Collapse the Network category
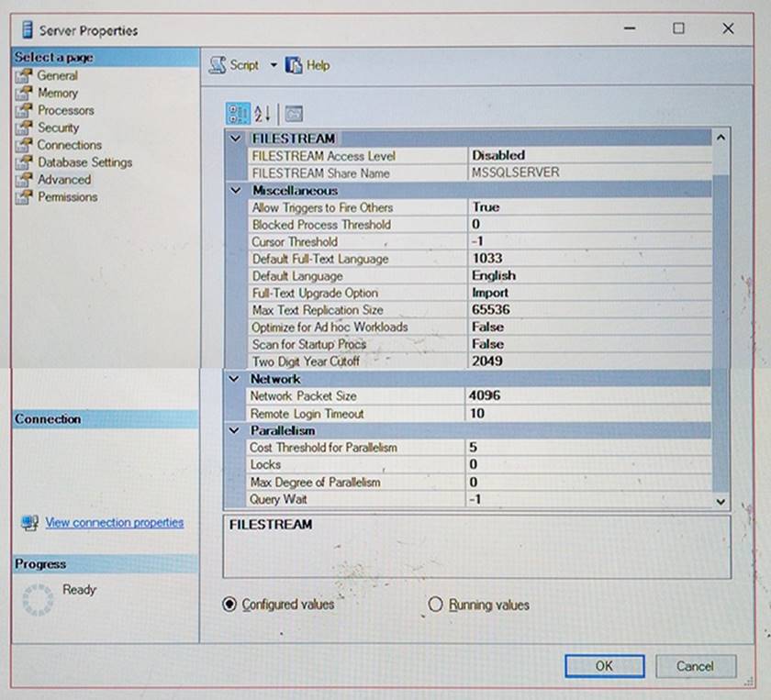The image size is (771, 700). tap(235, 379)
